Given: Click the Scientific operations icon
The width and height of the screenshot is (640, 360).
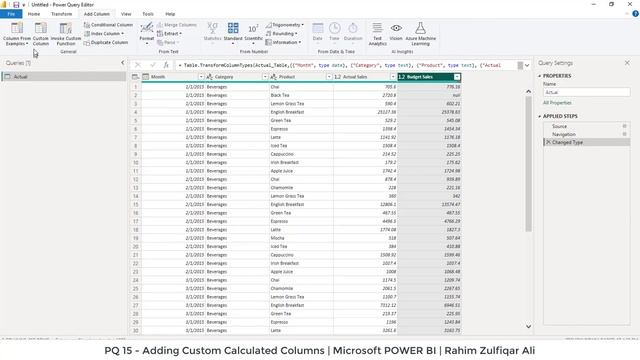Looking at the screenshot, I should (253, 29).
